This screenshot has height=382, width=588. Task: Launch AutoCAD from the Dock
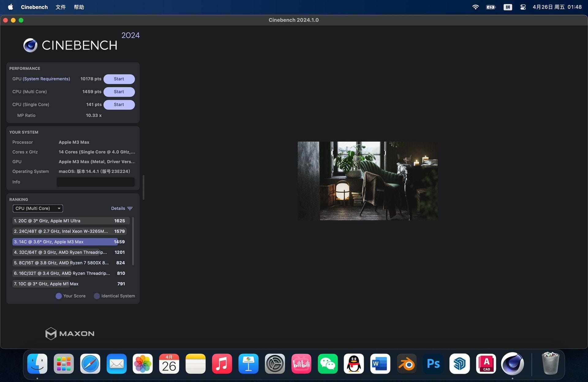tap(486, 364)
